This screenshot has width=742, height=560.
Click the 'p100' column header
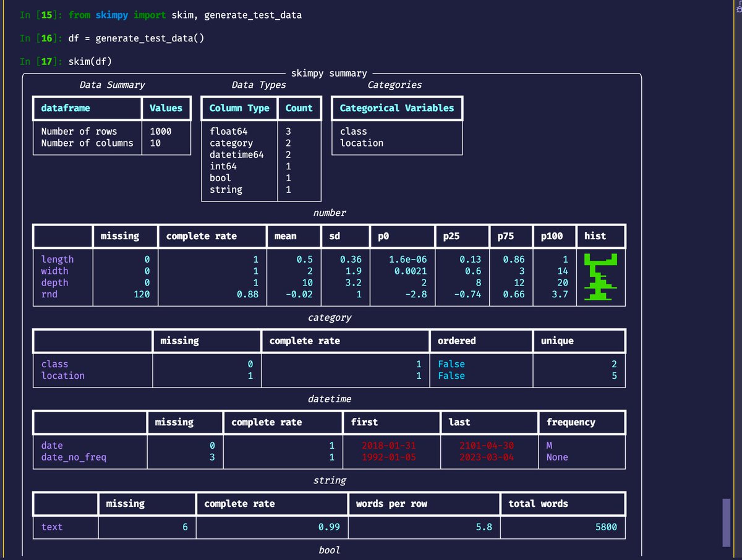(552, 236)
